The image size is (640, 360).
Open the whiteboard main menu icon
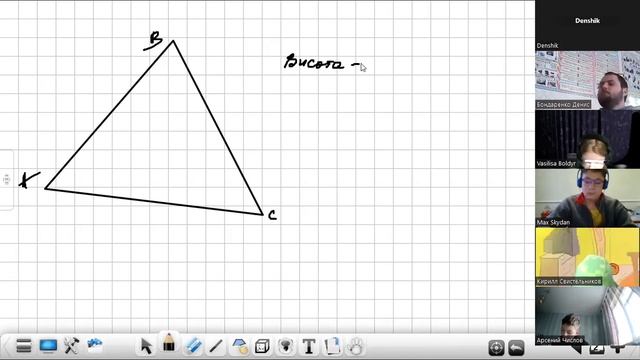coord(24,346)
